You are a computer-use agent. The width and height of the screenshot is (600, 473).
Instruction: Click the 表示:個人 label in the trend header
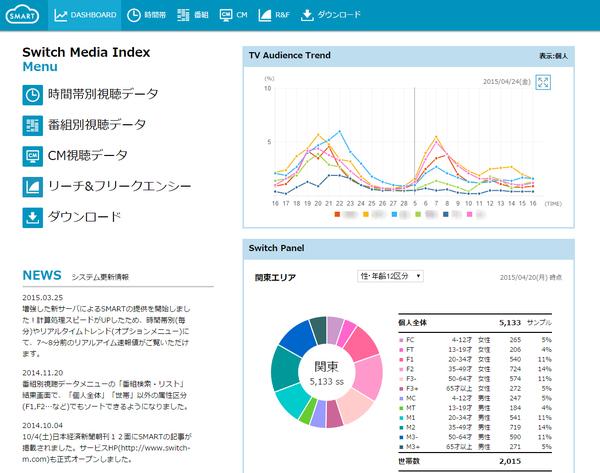(x=553, y=56)
